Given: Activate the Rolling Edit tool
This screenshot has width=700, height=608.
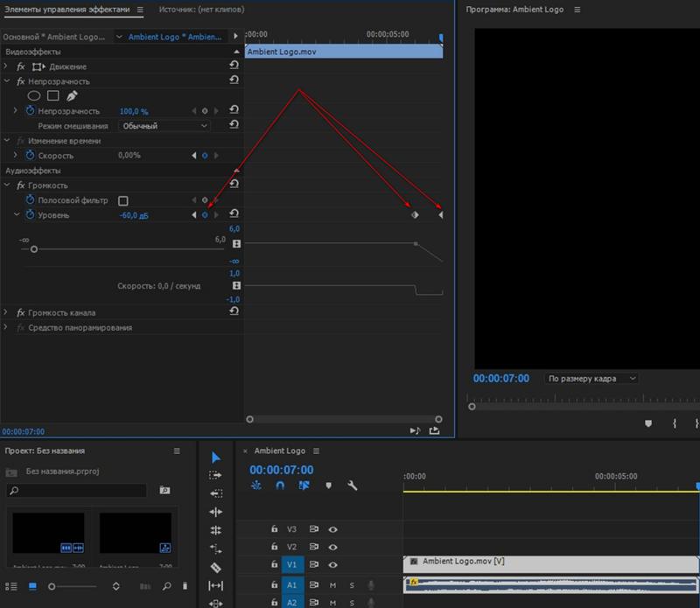Looking at the screenshot, I should click(215, 530).
